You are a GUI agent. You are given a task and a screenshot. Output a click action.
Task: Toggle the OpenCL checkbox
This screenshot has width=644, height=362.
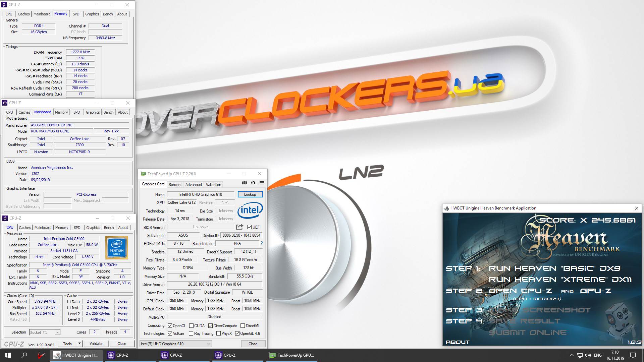click(x=170, y=326)
